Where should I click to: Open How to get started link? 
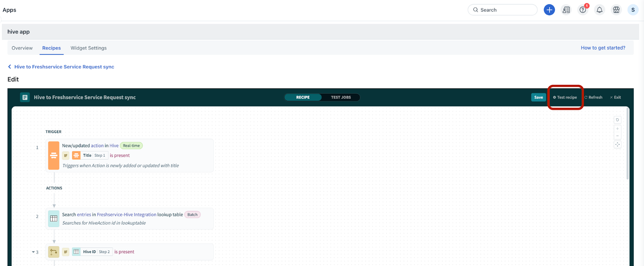click(x=603, y=48)
